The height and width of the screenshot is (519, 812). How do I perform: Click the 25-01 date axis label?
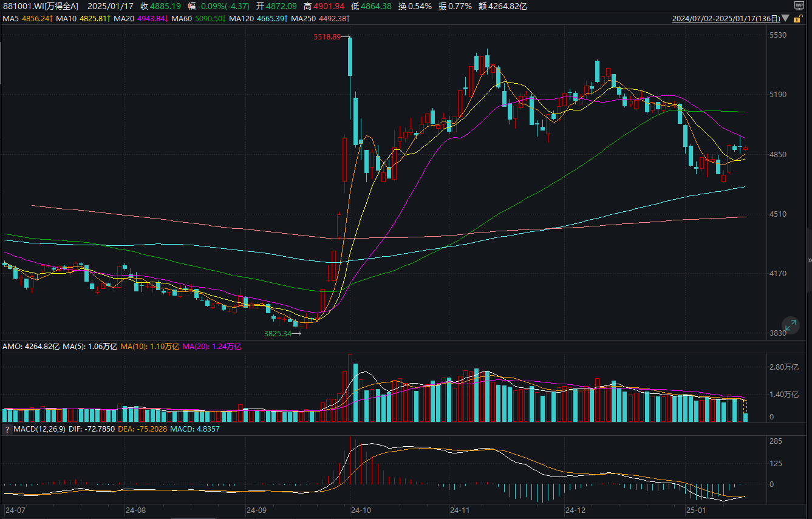[696, 511]
